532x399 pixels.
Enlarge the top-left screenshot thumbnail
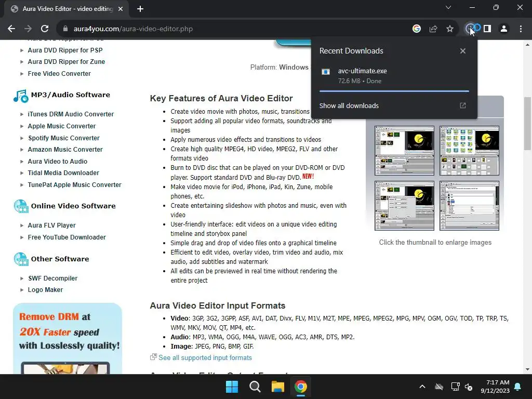tap(404, 151)
